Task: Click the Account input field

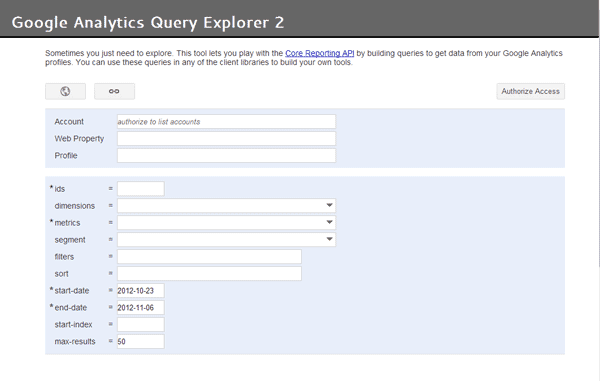Action: coord(227,122)
